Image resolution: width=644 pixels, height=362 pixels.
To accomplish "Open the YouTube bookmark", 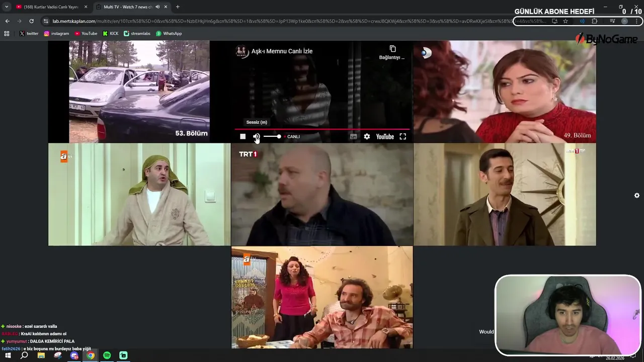I will pyautogui.click(x=86, y=33).
